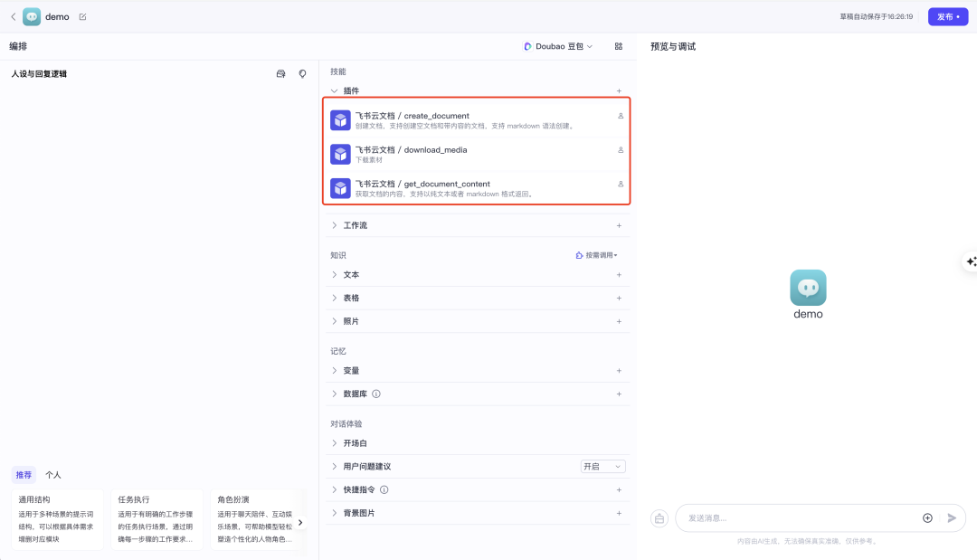
Task: Add a variable with plus icon
Action: (619, 371)
